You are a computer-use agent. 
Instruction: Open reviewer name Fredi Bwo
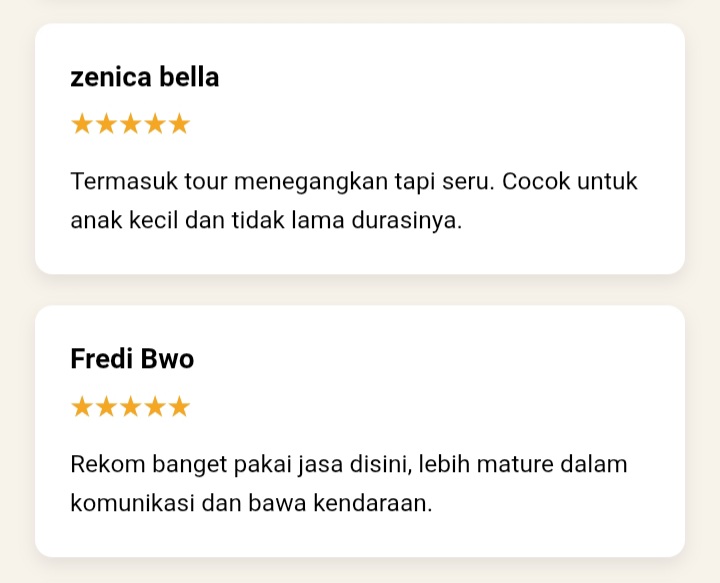[132, 359]
